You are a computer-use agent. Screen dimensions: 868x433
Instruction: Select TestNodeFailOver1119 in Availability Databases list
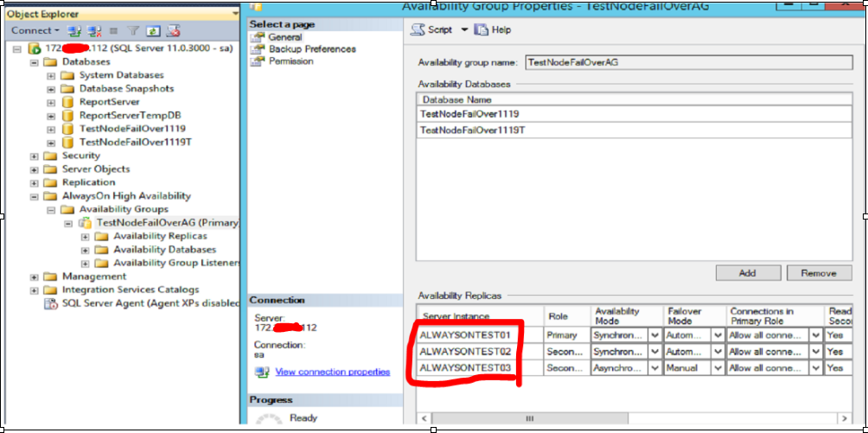tap(634, 114)
